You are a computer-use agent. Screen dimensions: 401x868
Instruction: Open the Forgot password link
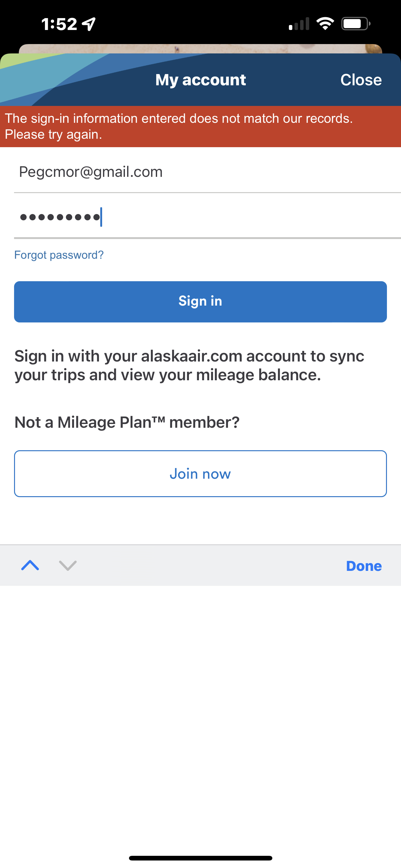59,255
